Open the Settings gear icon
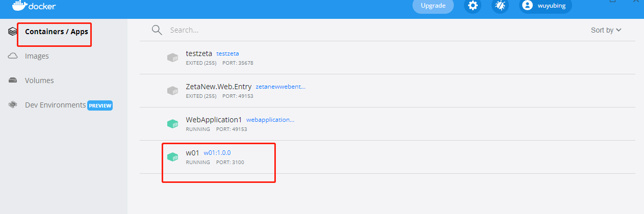The width and height of the screenshot is (644, 214). coord(473,6)
